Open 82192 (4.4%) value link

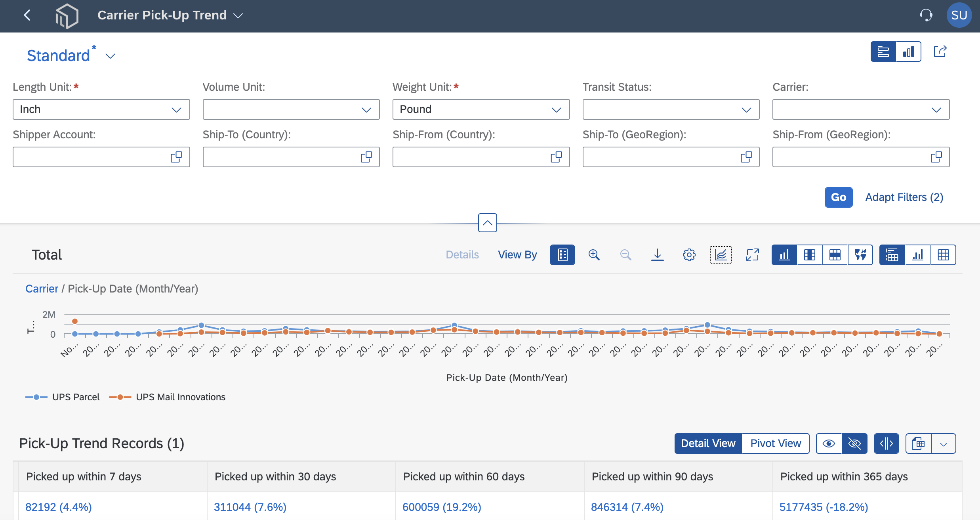59,507
